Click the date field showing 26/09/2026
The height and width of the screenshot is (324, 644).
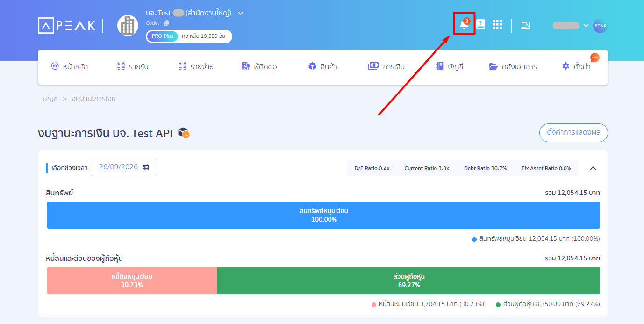coord(124,167)
